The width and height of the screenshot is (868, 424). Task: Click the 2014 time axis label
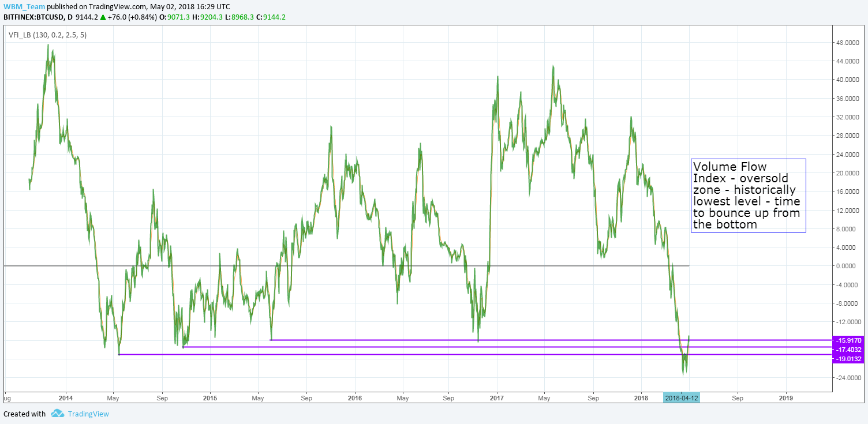(66, 398)
